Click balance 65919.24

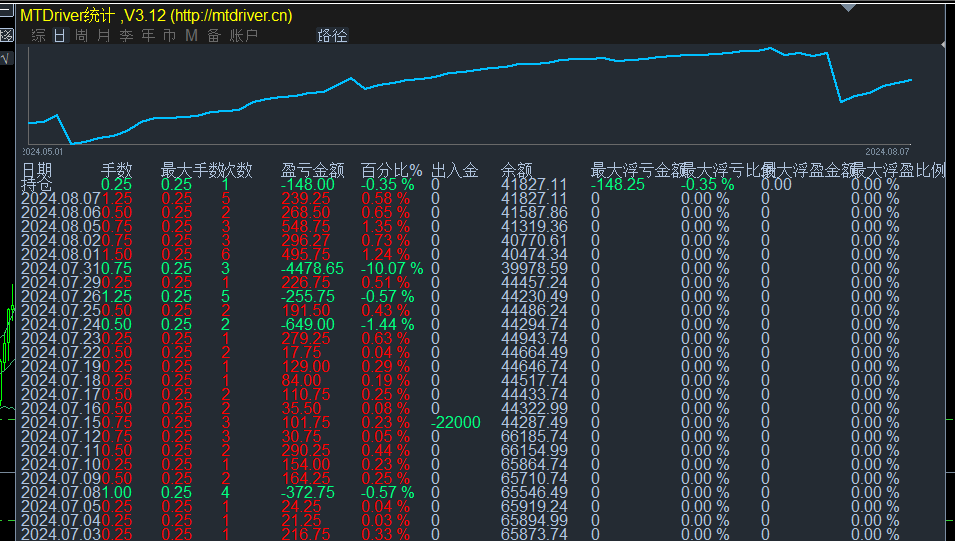click(x=534, y=507)
